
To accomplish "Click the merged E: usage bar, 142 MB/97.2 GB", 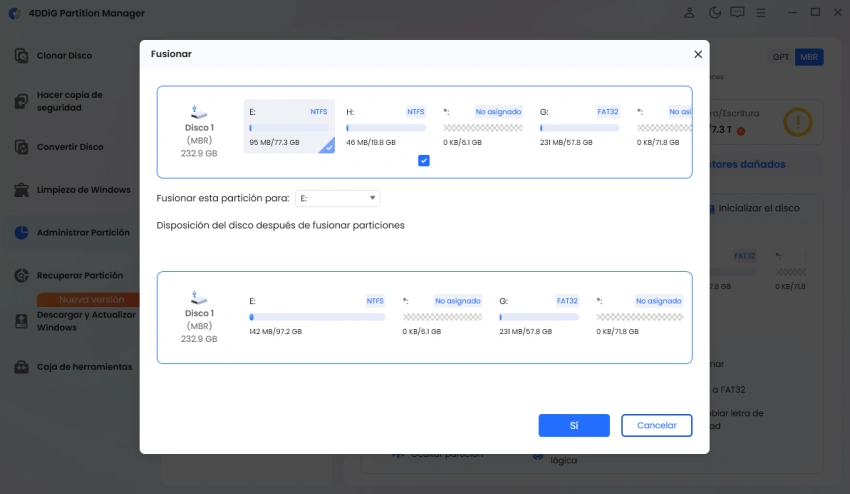I will pyautogui.click(x=317, y=317).
